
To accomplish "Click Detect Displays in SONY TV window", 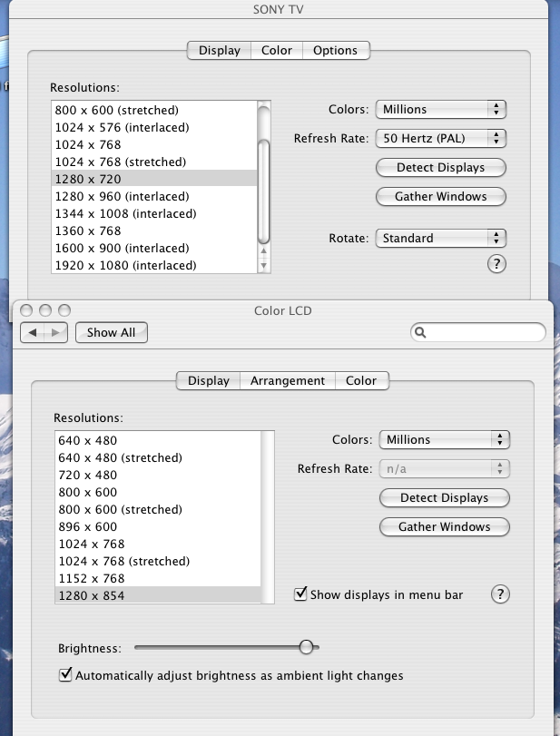I will pos(441,168).
